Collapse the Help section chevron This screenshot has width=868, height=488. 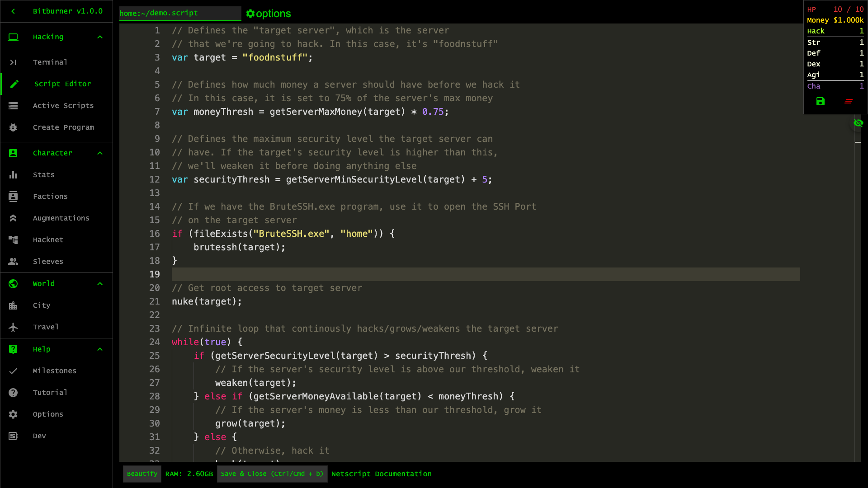[100, 349]
